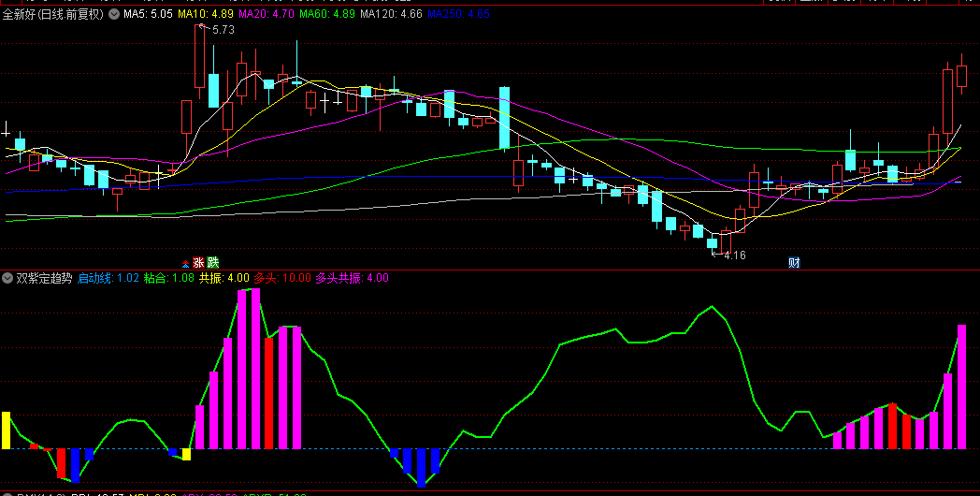Click the green 跌 marker icon
The image size is (980, 496).
pos(213,263)
